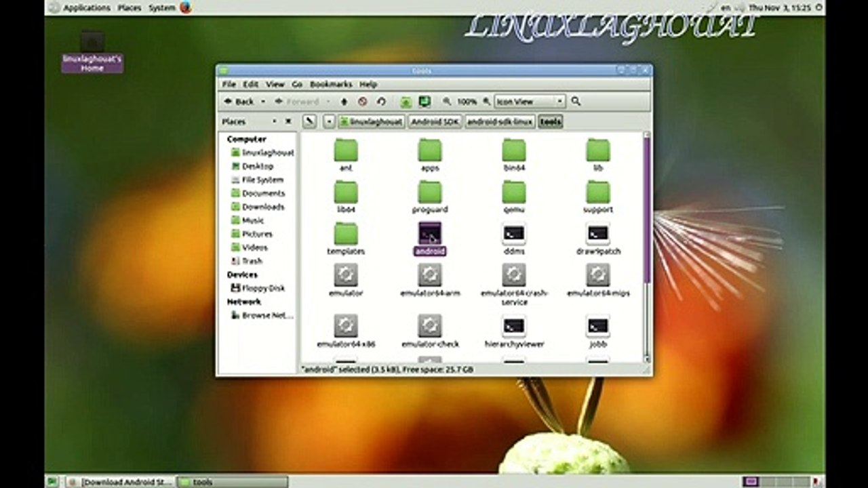Open the Back history dropdown arrow
Viewport: 868px width, 488px height.
[x=263, y=102]
